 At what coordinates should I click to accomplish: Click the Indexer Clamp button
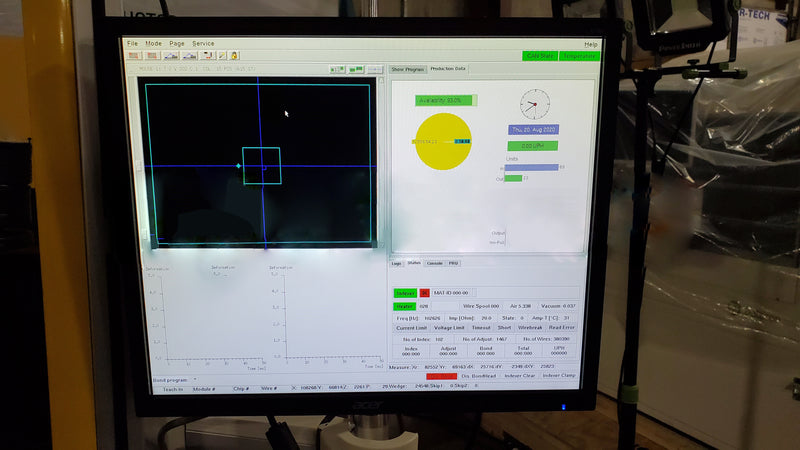click(559, 376)
